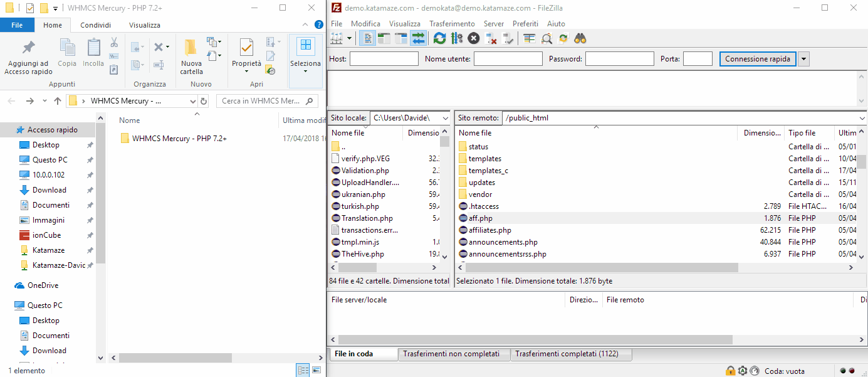Click Explorer back navigation arrow
The image size is (868, 377).
point(13,101)
